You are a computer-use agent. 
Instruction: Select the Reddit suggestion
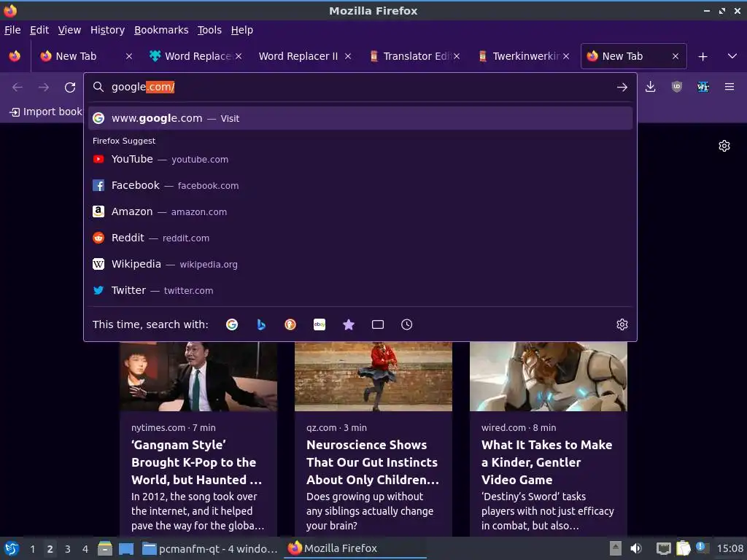click(360, 238)
